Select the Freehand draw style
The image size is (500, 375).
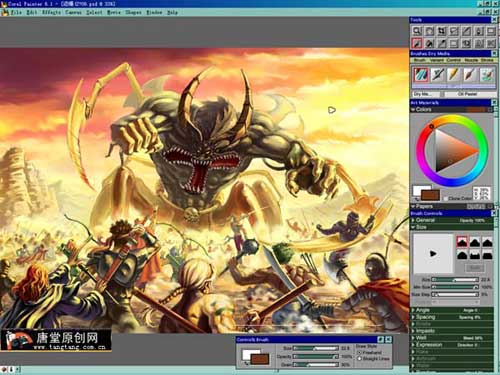[359, 352]
